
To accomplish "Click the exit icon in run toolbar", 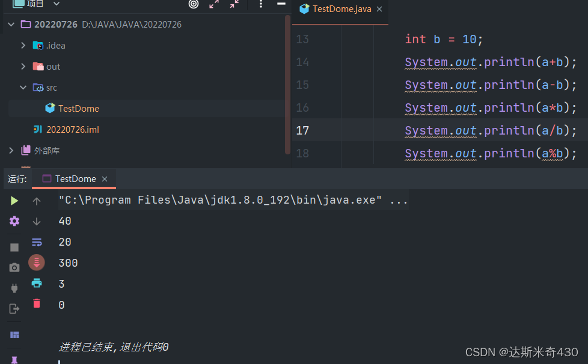I will (x=14, y=309).
